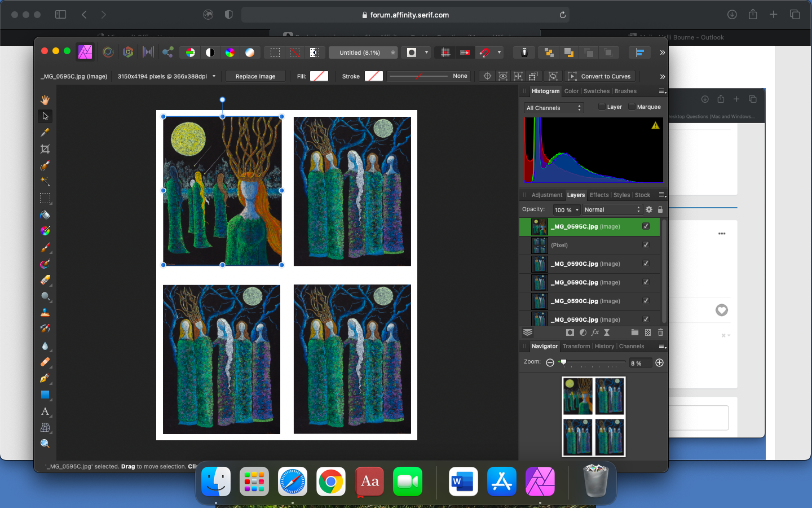Apply Auto White Balance from the toolbar
Image resolution: width=812 pixels, height=508 pixels.
click(x=250, y=52)
